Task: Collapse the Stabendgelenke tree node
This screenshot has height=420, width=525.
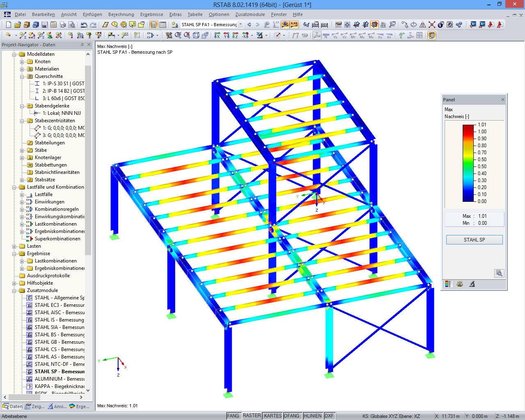Action: coord(22,106)
